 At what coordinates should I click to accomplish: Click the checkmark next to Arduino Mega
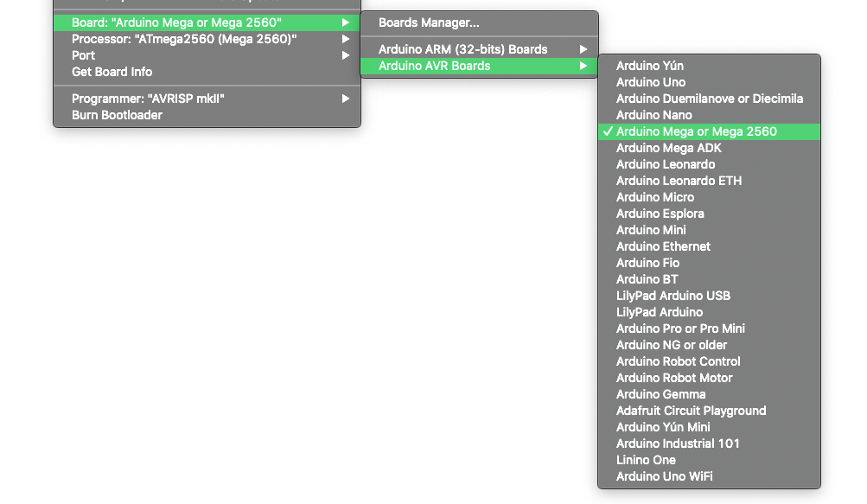coord(608,131)
